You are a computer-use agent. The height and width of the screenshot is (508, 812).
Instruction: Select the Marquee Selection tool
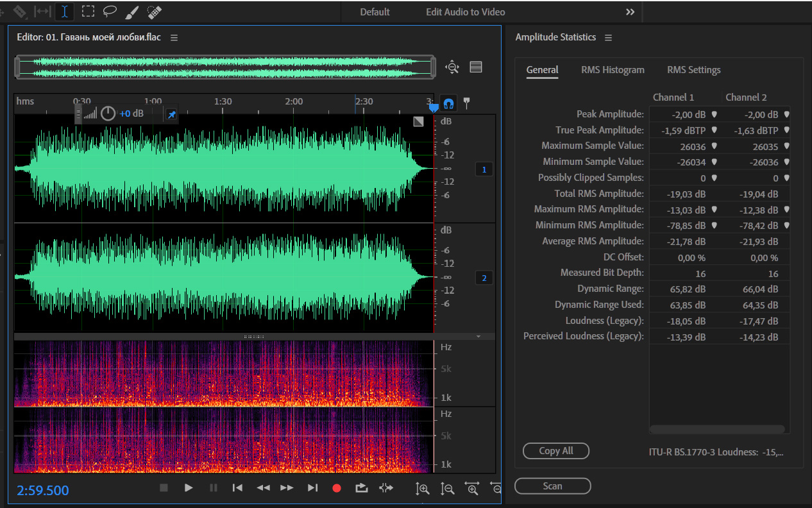point(89,12)
